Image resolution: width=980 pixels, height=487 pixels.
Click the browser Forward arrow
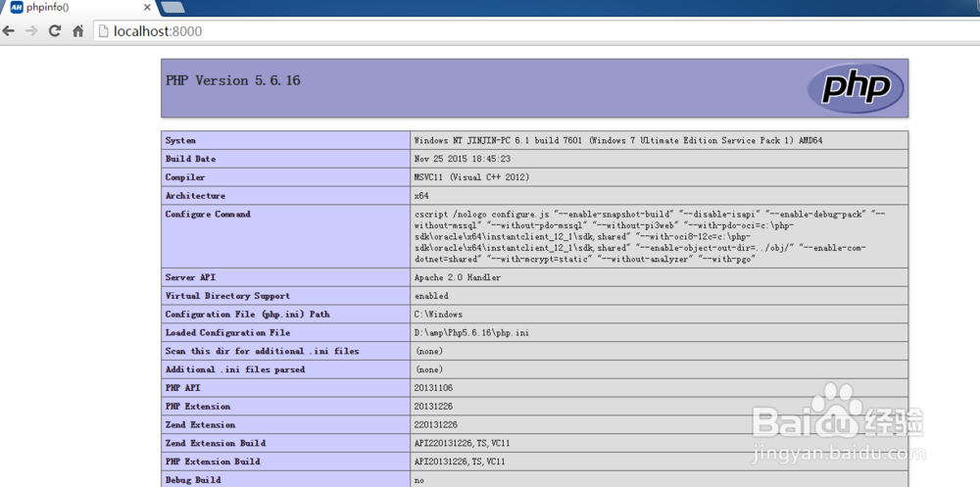click(x=31, y=30)
